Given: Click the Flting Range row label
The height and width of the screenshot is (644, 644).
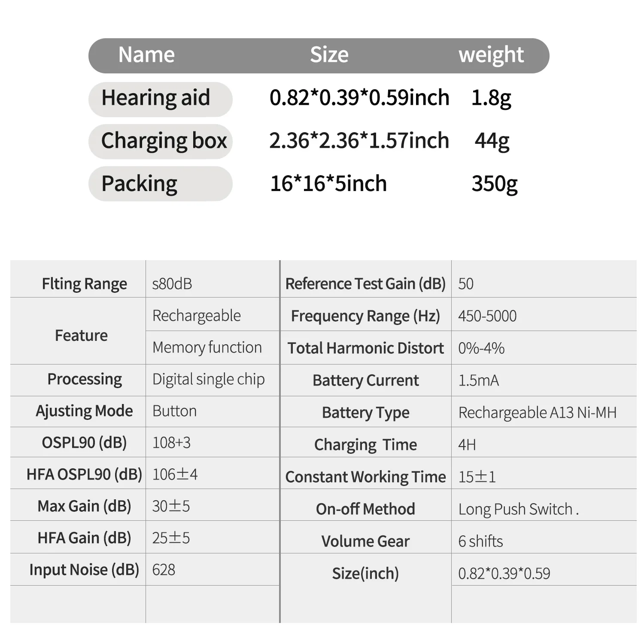Looking at the screenshot, I should (x=84, y=284).
